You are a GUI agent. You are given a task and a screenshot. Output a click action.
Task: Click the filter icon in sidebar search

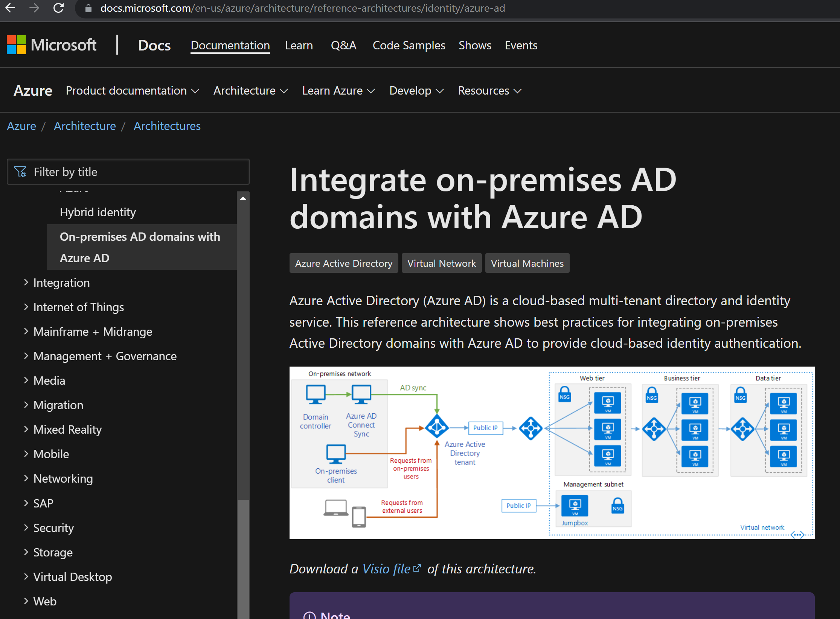point(20,172)
